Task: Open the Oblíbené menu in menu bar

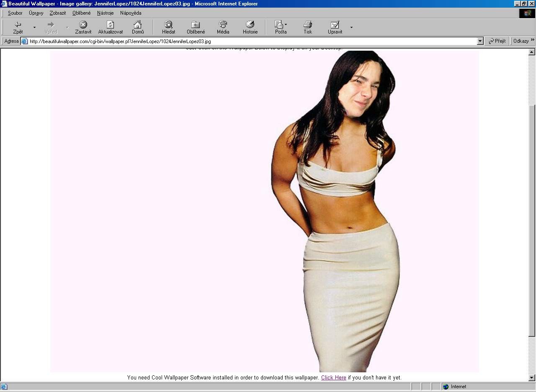Action: click(x=81, y=13)
